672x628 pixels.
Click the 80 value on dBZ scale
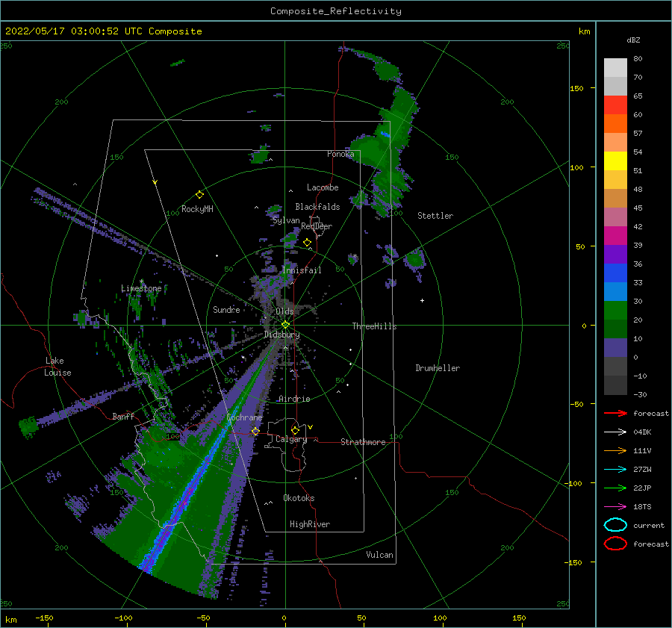click(x=638, y=58)
